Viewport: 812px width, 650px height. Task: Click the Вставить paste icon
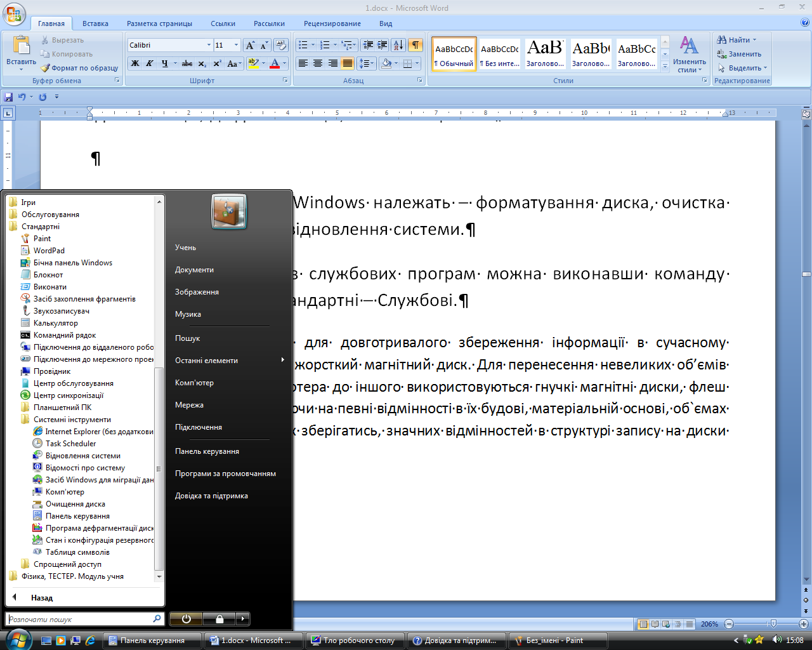point(21,46)
